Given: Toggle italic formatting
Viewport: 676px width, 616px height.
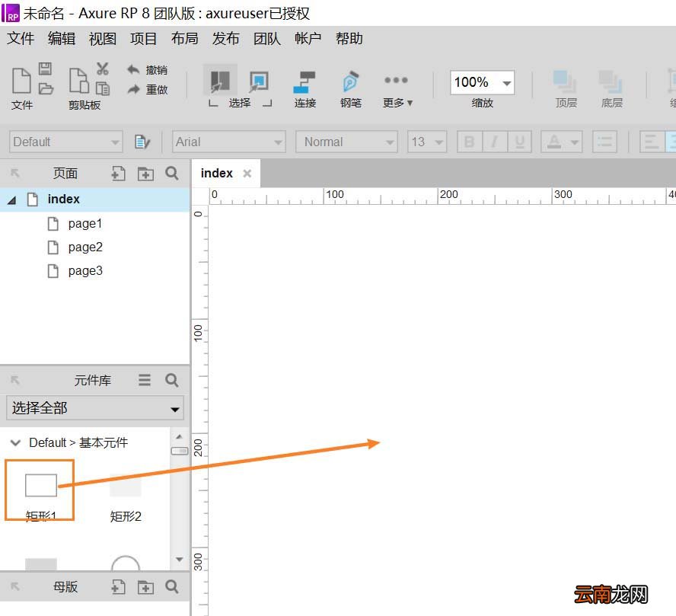Looking at the screenshot, I should (495, 142).
